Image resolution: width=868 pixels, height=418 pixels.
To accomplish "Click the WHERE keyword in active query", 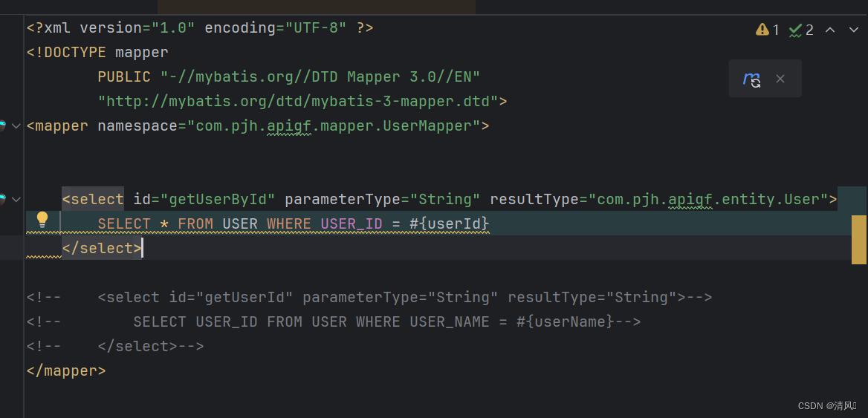I will click(289, 224).
